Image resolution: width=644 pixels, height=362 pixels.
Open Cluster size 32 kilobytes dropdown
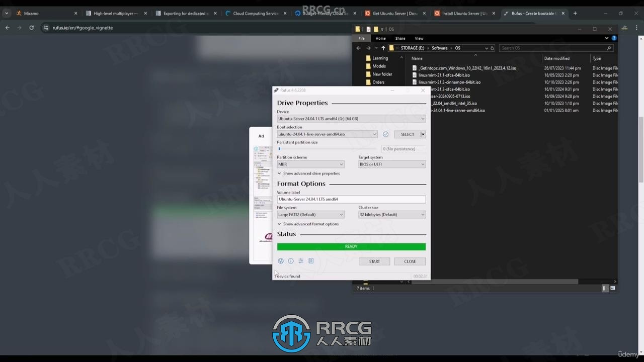pyautogui.click(x=392, y=215)
